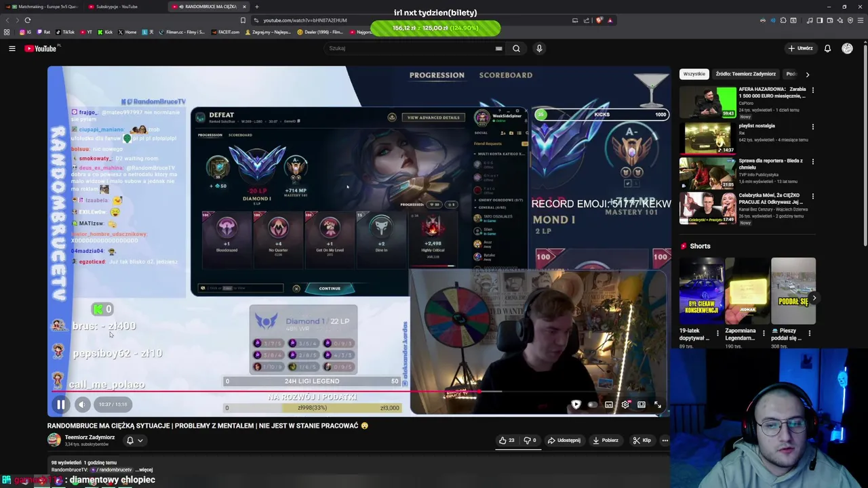Open the AFERA HAZARDOWA video thumbnail

click(708, 102)
